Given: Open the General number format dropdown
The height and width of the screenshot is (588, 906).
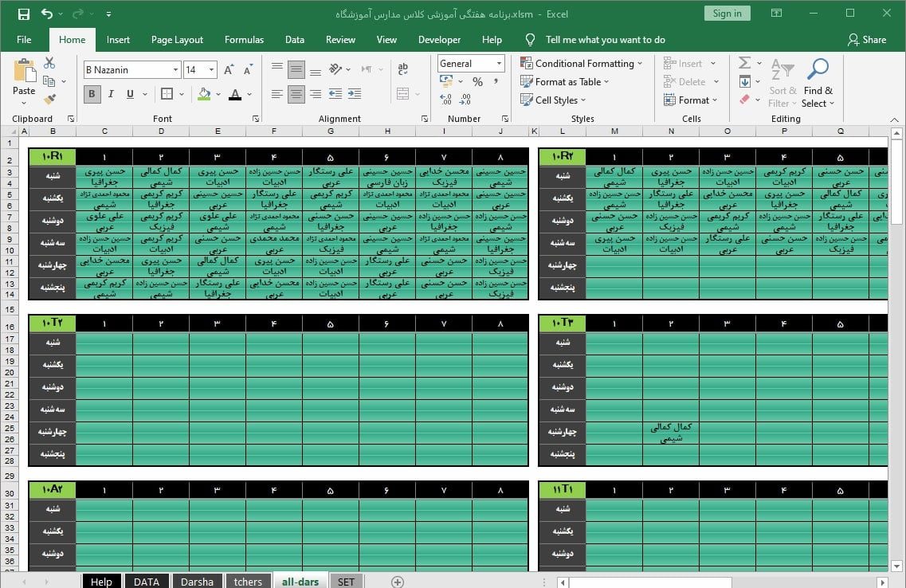Looking at the screenshot, I should (500, 64).
